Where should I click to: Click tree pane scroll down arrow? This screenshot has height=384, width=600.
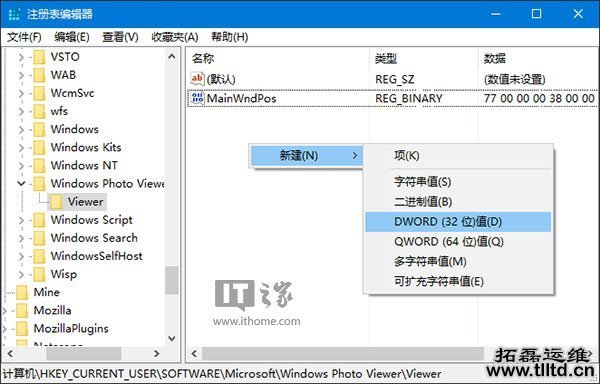pos(172,338)
